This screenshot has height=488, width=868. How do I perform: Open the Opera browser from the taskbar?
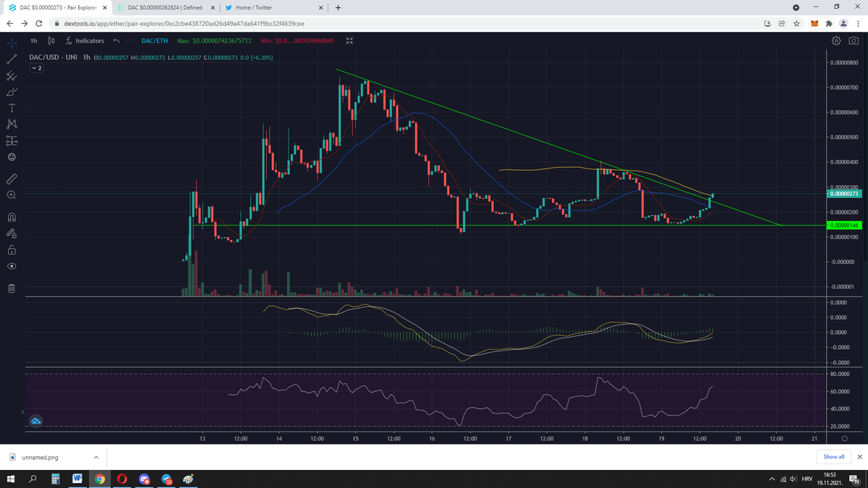tap(122, 479)
